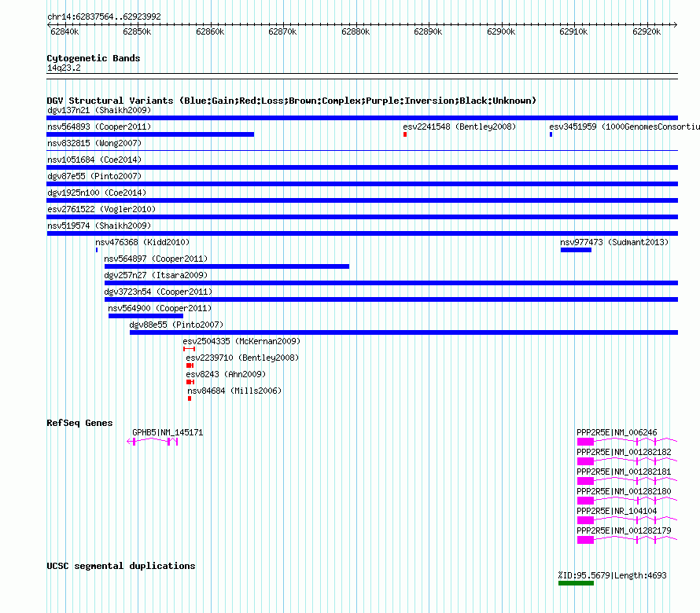Select the nsv564893 (Cooper2011) blue gain bar

[x=150, y=134]
